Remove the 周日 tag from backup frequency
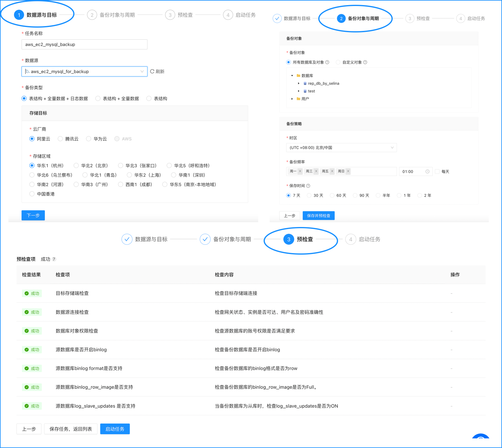This screenshot has height=448, width=502. coord(348,171)
